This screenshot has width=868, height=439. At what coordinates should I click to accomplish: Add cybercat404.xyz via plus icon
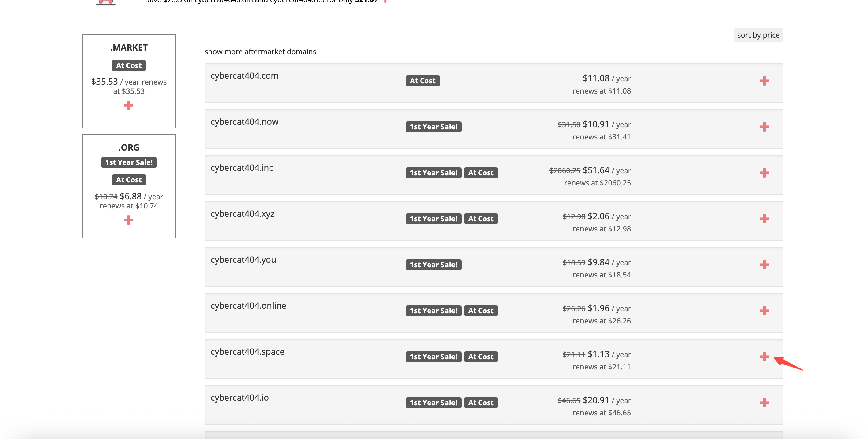tap(764, 219)
